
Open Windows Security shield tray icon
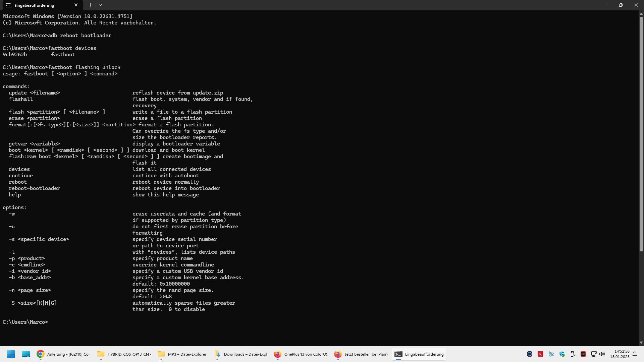point(562,354)
